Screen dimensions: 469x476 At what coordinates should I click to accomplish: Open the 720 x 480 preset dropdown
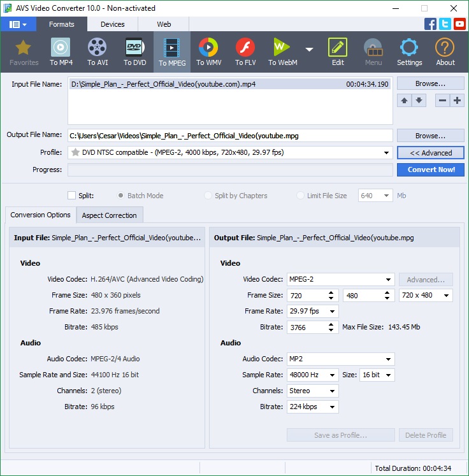tap(446, 296)
